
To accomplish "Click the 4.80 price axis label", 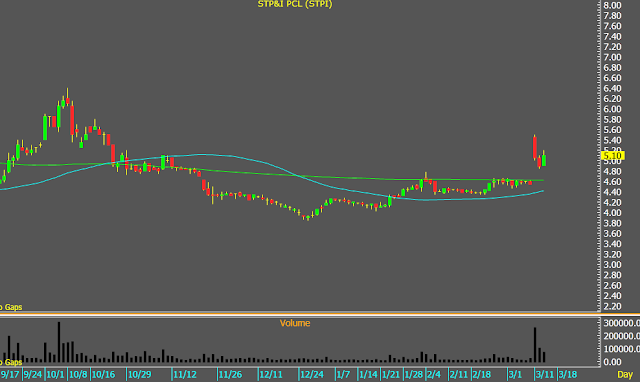I will click(x=612, y=171).
